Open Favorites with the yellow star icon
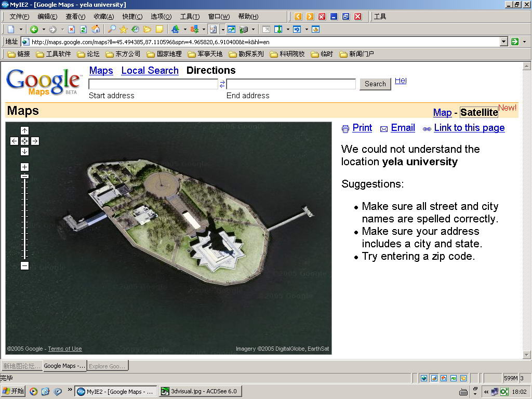This screenshot has width=532, height=399. click(123, 30)
